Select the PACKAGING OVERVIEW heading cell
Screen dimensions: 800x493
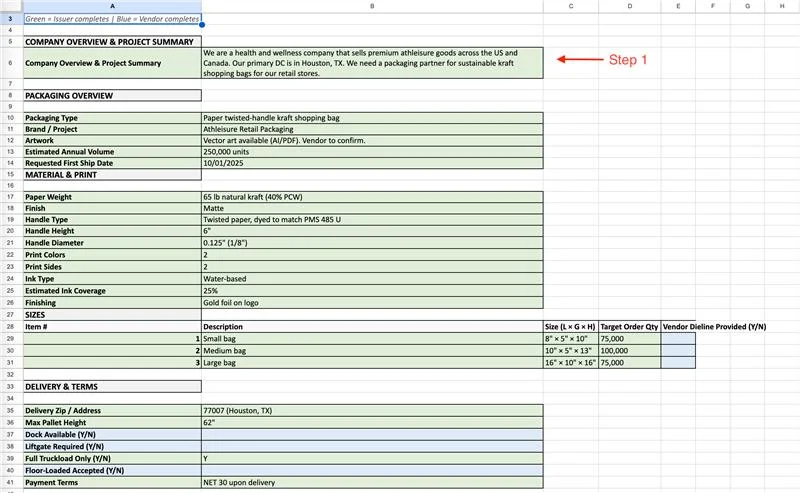click(112, 96)
